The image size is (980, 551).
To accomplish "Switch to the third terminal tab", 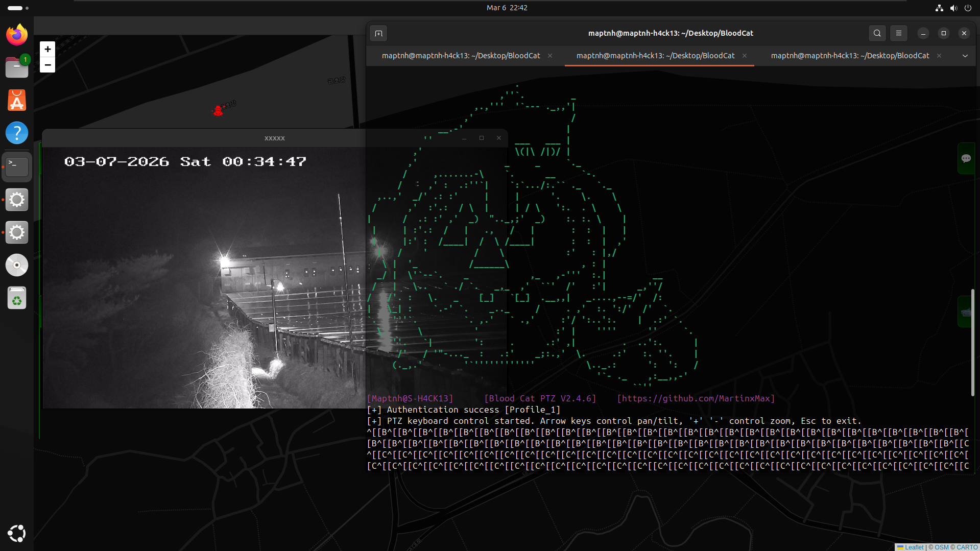I will (x=850, y=56).
